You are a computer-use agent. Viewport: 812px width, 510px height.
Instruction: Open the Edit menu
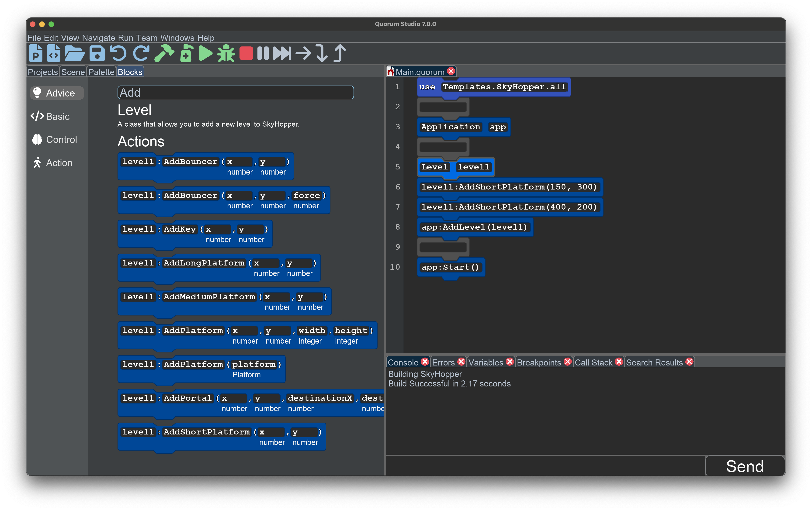click(51, 38)
